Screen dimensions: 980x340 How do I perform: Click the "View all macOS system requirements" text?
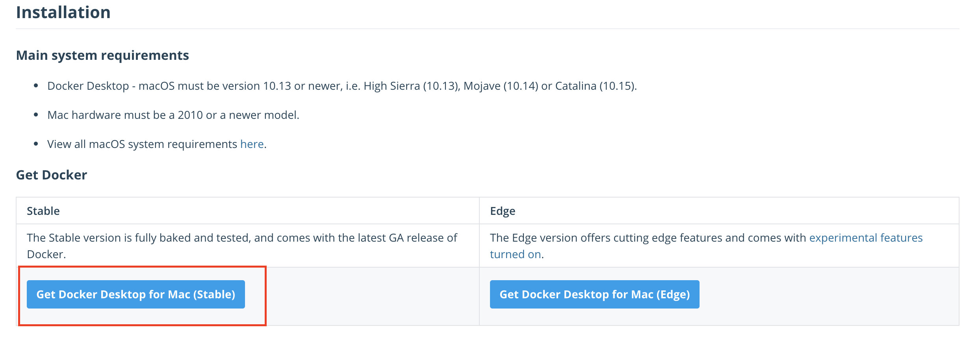(x=142, y=144)
